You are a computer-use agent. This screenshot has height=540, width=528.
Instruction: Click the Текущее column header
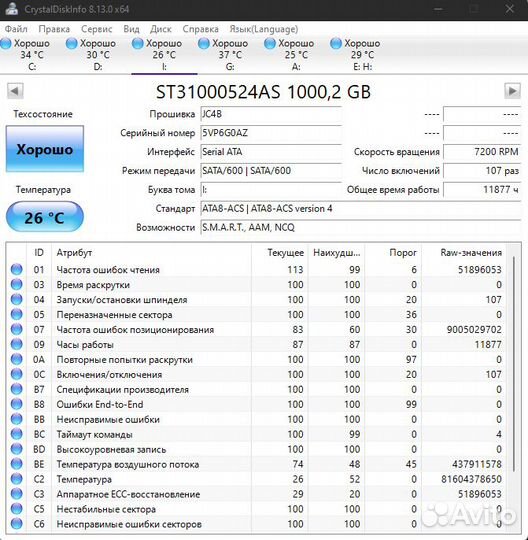[x=280, y=253]
